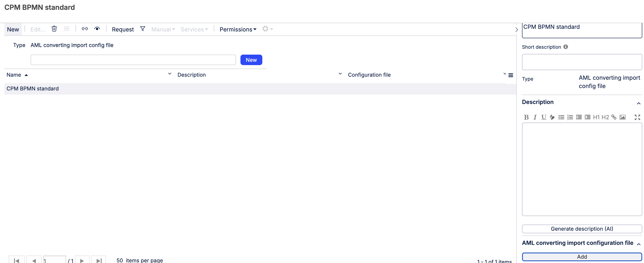The width and height of the screenshot is (644, 263).
Task: Click the move-to icon beside trash
Action: (x=66, y=29)
